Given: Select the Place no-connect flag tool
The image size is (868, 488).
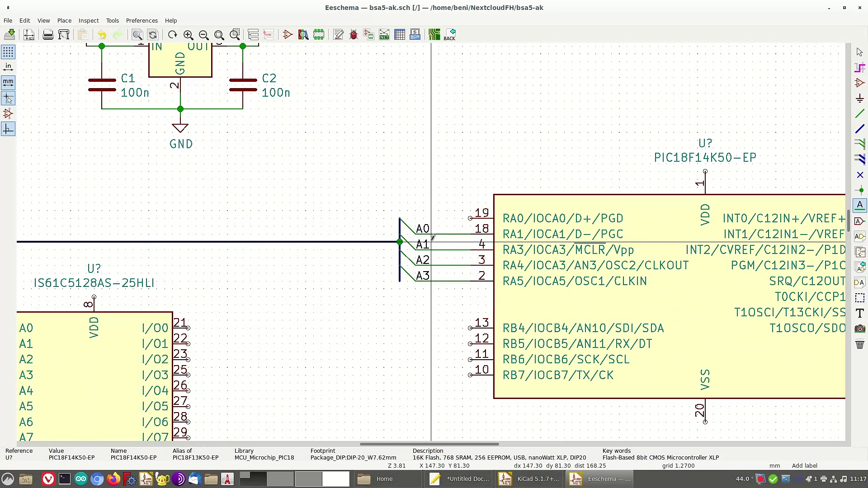Looking at the screenshot, I should 859,175.
